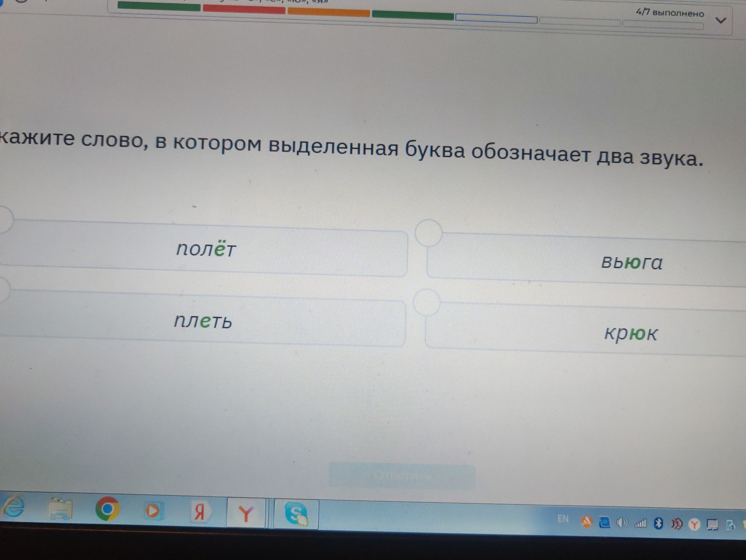Screen dimensions: 746x560
Task: Click the orange Avast tray icon
Action: 586,522
